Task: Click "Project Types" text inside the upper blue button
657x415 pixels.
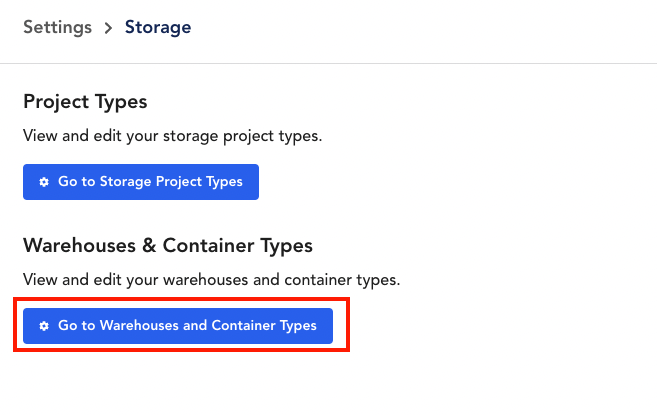Action: [x=199, y=182]
